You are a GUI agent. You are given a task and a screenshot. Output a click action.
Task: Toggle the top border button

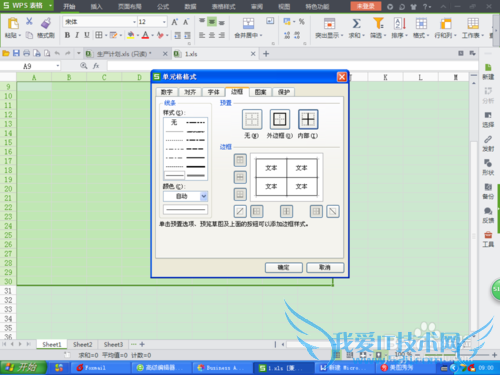tap(240, 160)
